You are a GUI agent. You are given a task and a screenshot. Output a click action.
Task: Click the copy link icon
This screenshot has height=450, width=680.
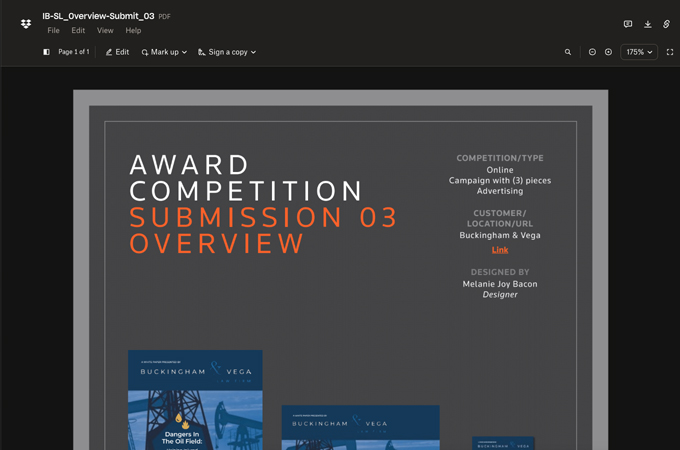(x=667, y=24)
